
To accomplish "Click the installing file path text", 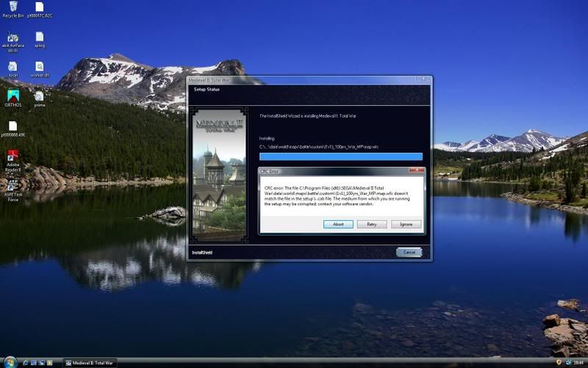I will [319, 146].
